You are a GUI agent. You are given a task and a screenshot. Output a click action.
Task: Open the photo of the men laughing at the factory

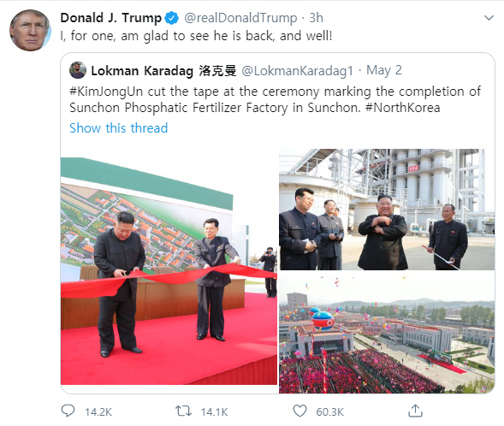coord(387,209)
